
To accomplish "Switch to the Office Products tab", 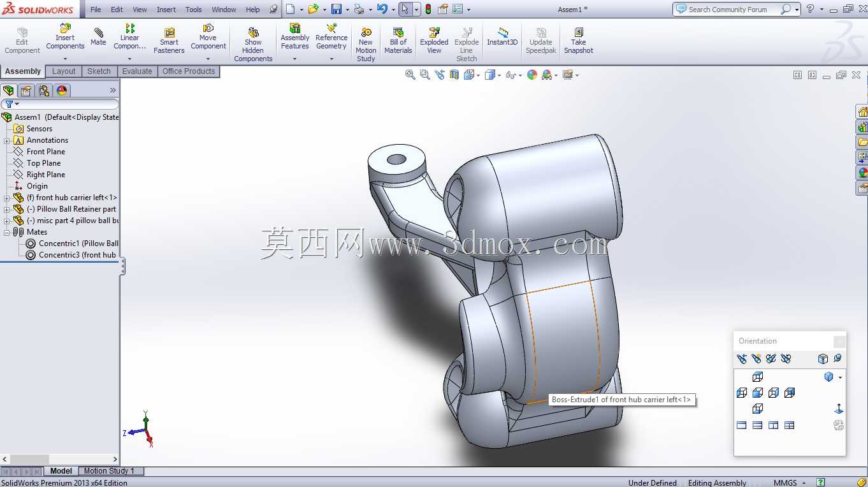I will pos(189,71).
